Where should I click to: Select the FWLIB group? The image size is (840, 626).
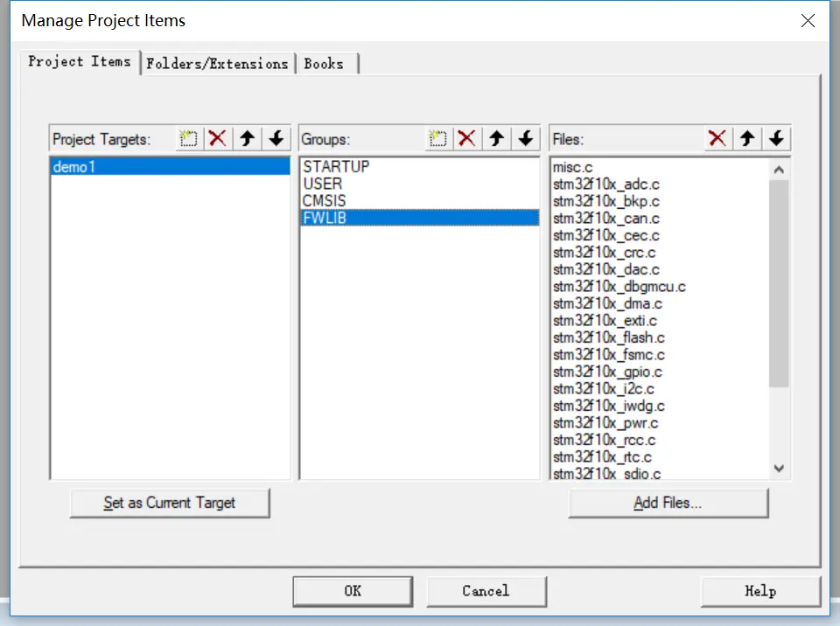tap(419, 218)
